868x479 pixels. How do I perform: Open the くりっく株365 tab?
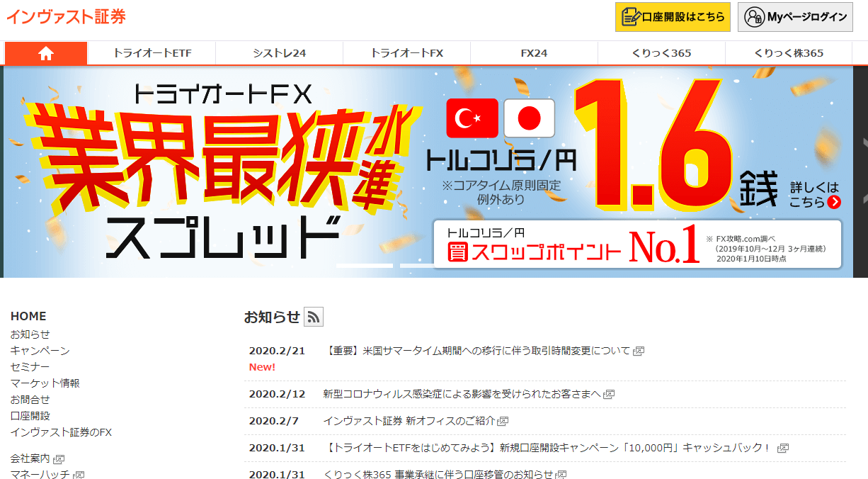[x=789, y=53]
